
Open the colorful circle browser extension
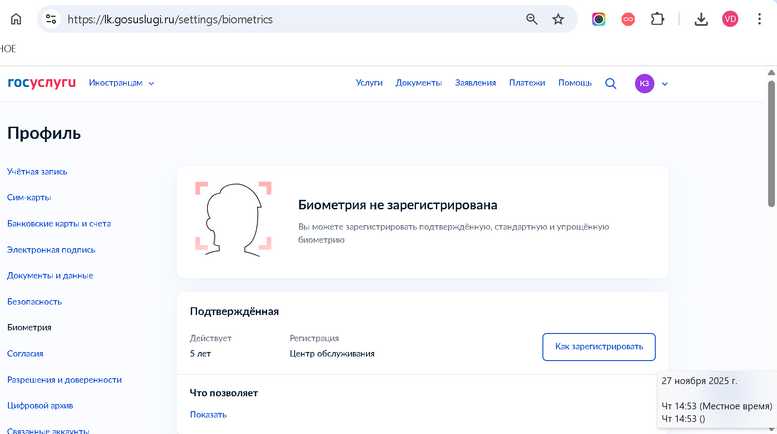point(599,19)
